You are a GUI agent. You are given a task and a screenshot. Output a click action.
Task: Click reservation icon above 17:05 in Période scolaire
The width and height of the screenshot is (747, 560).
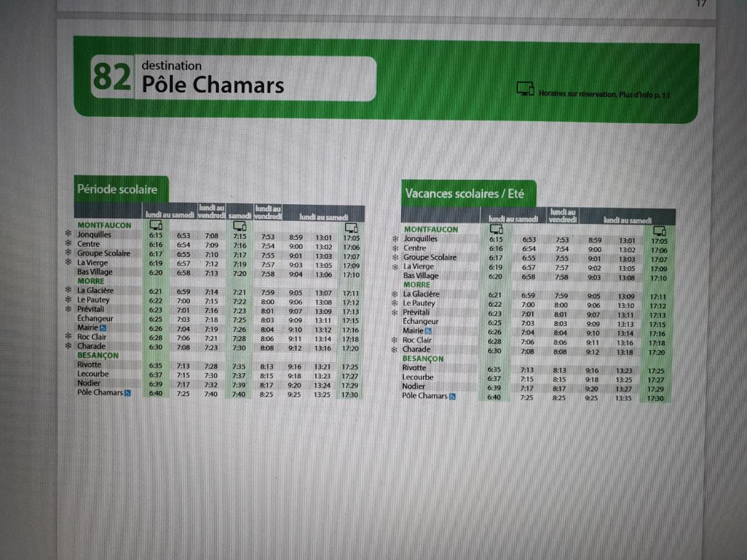(351, 228)
